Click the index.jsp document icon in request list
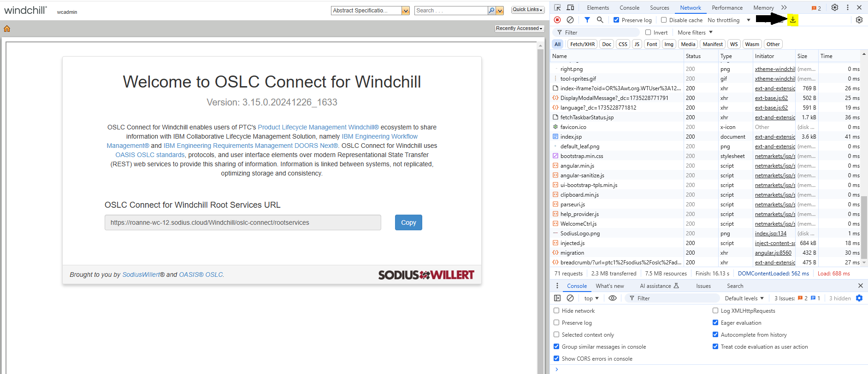Viewport: 868px width, 374px height. pyautogui.click(x=555, y=136)
